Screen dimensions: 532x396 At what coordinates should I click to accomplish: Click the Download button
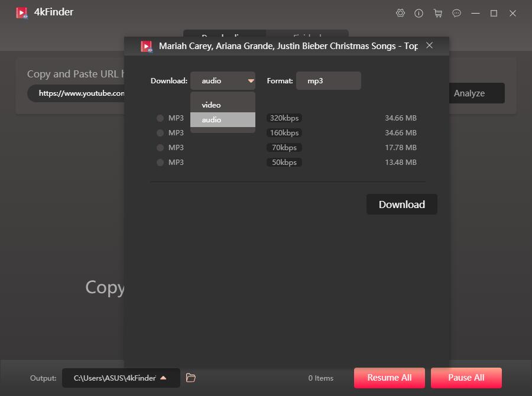(x=402, y=205)
